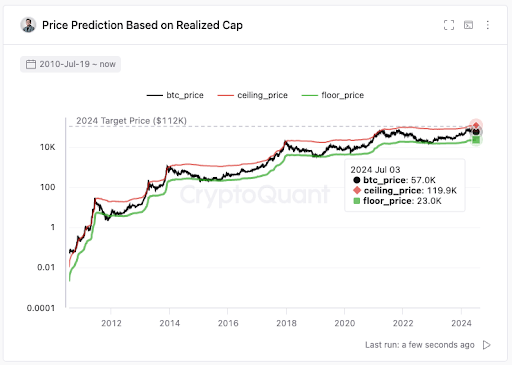Open the 2010-Jul-19 ~ now date picker

coord(70,64)
